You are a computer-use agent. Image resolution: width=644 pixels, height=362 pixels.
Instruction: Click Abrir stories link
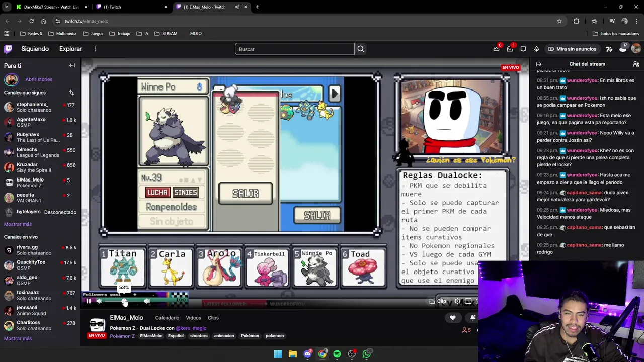click(39, 79)
